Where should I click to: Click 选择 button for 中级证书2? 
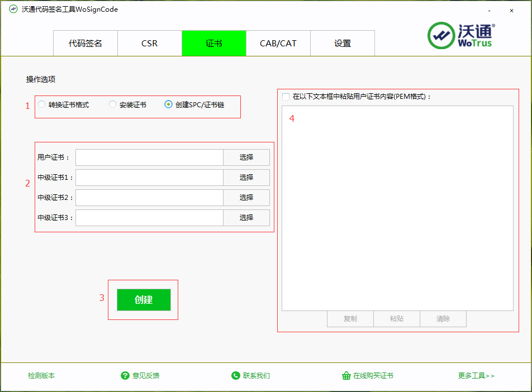[x=246, y=198]
